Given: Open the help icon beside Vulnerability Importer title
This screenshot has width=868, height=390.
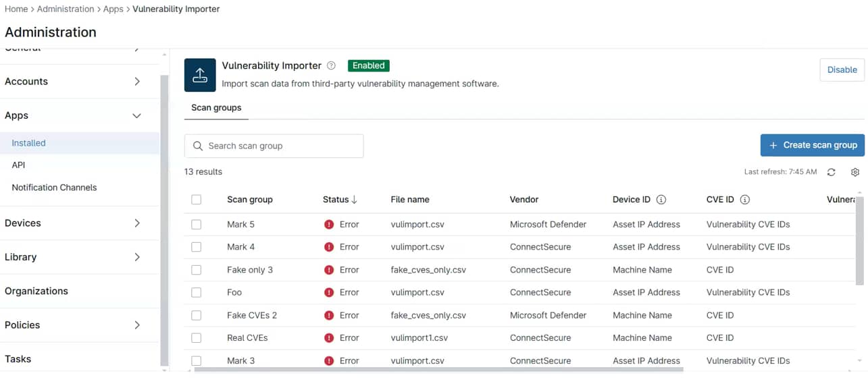Looking at the screenshot, I should 331,65.
